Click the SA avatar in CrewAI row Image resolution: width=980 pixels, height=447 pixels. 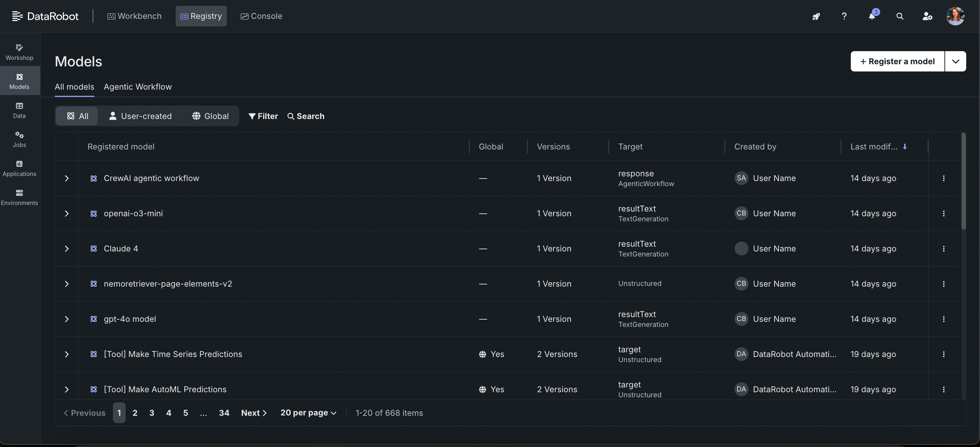741,178
